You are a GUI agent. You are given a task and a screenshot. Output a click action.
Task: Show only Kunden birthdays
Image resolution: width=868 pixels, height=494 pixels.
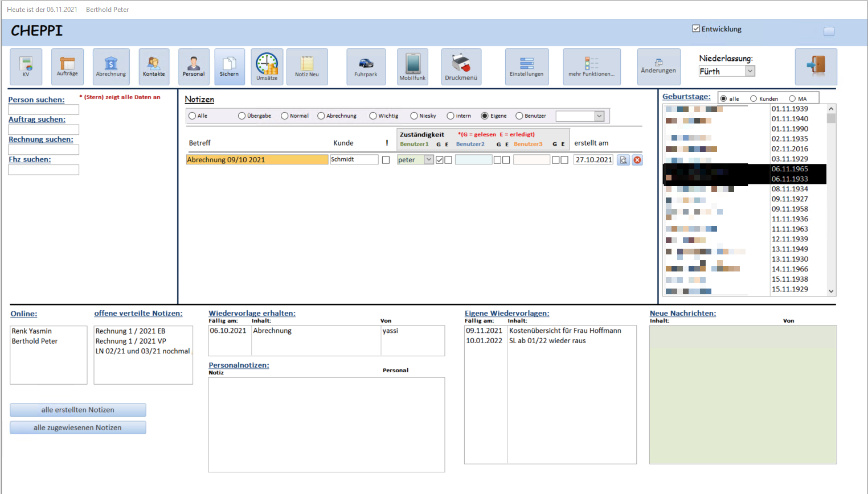point(754,98)
